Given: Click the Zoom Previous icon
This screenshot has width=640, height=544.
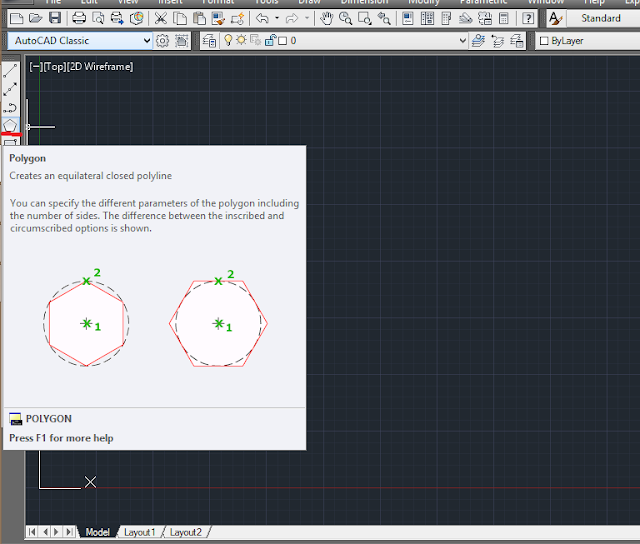Looking at the screenshot, I should 384,18.
